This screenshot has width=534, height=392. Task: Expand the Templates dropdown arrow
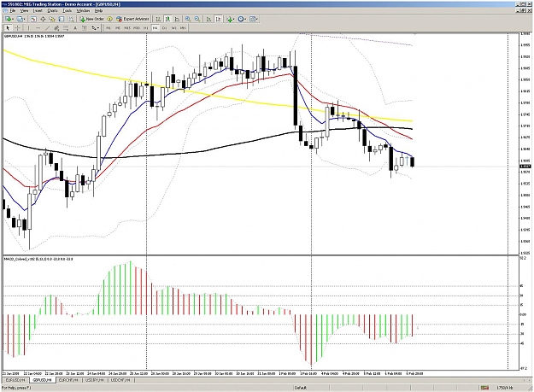click(257, 20)
